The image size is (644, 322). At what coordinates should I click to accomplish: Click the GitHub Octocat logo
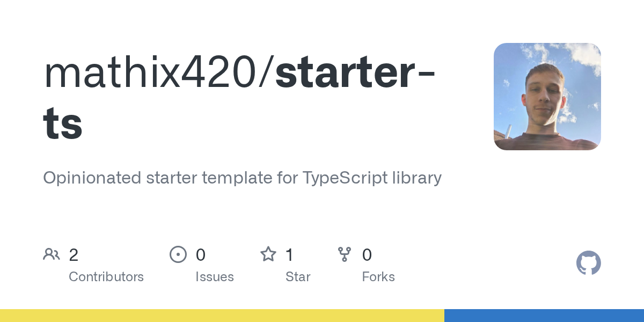[x=589, y=263]
